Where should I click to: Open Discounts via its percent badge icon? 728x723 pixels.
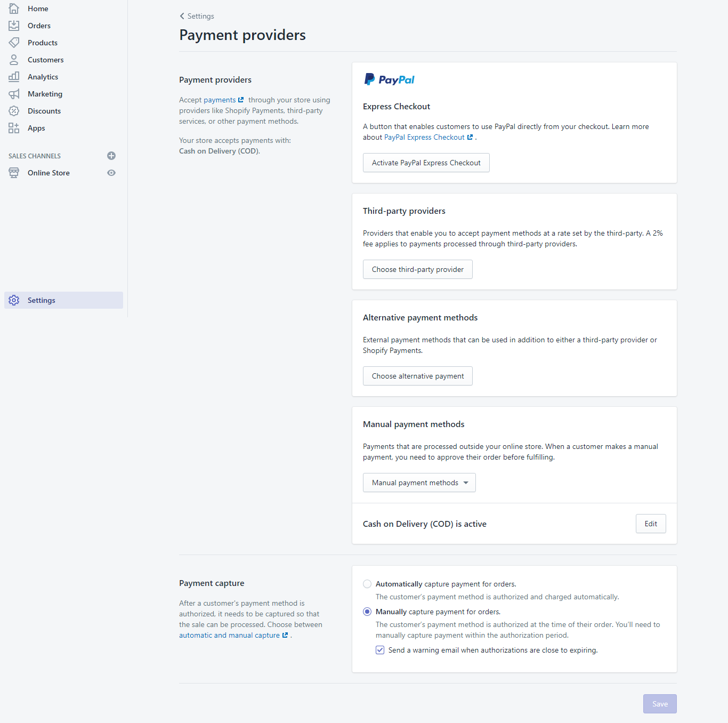point(14,111)
